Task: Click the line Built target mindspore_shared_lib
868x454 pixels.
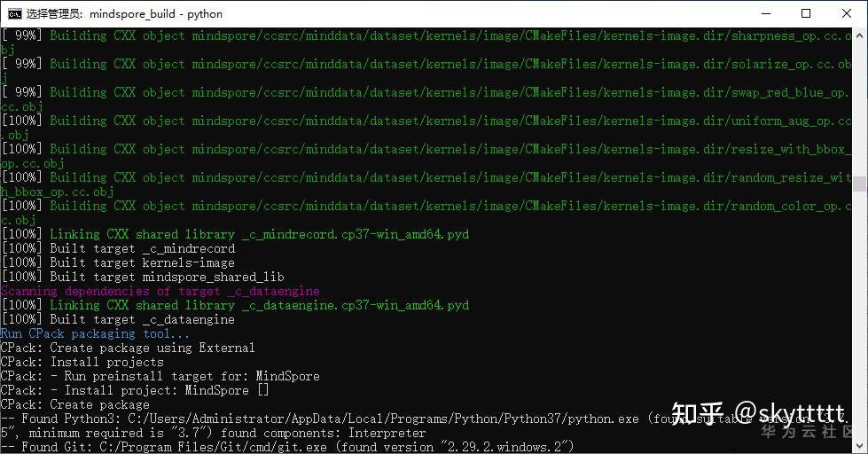Action: coord(143,277)
